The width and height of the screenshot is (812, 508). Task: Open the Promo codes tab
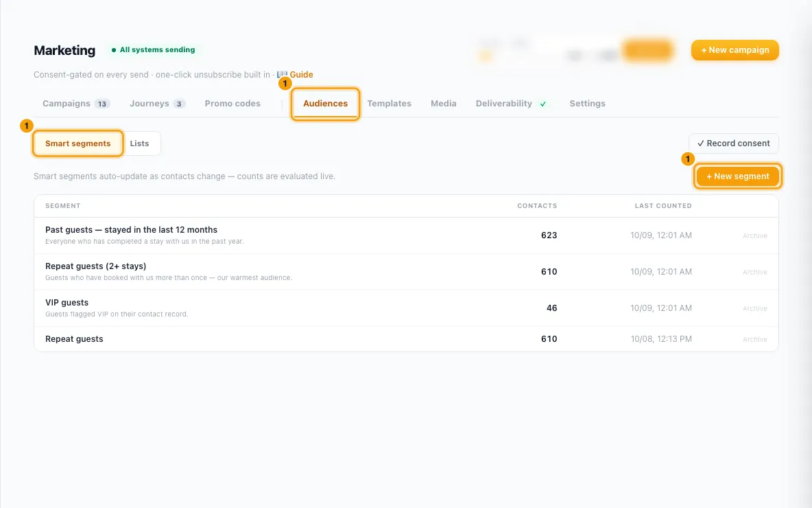point(232,104)
